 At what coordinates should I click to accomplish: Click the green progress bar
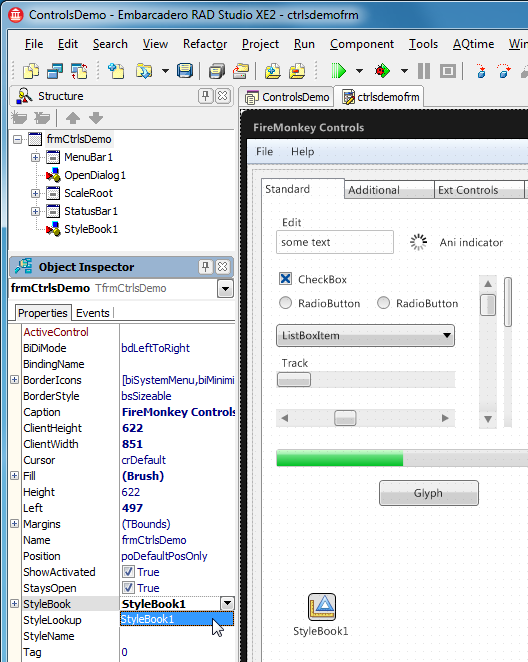point(339,458)
